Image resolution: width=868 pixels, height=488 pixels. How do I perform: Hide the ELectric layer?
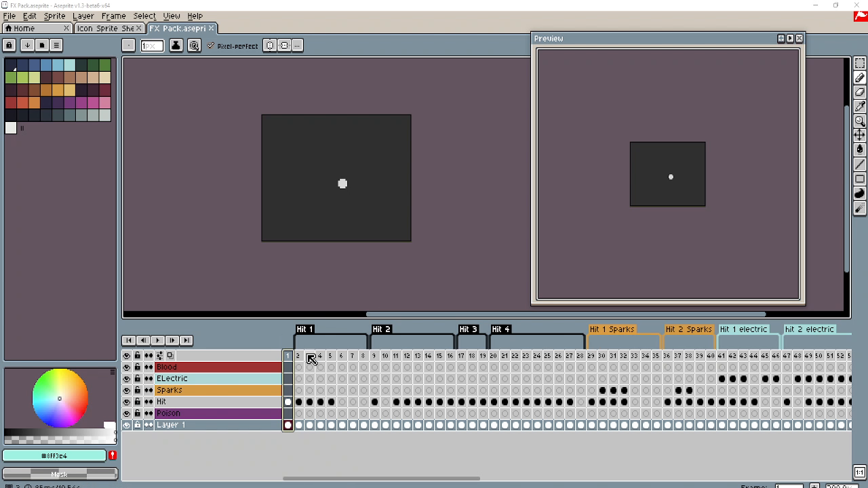(x=127, y=378)
